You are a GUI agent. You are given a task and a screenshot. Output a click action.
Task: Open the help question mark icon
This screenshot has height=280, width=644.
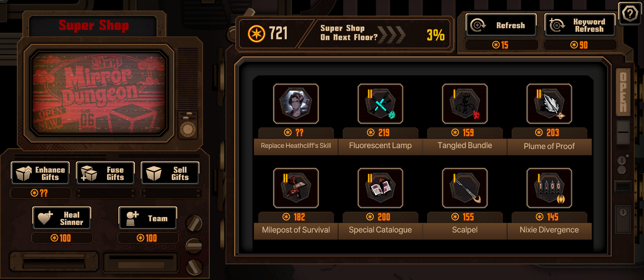click(x=630, y=14)
